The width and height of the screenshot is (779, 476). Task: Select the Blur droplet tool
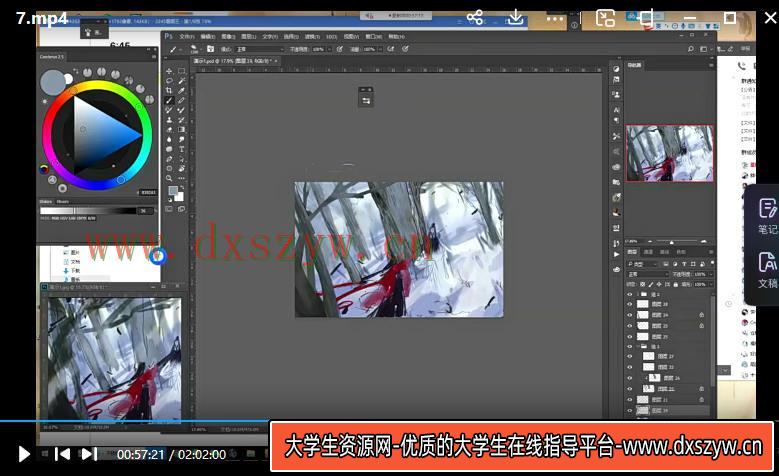[169, 140]
